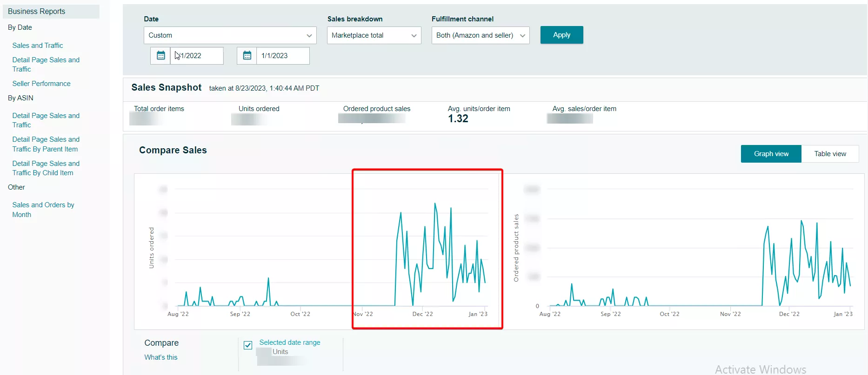Open Seller Performance report

pos(41,84)
